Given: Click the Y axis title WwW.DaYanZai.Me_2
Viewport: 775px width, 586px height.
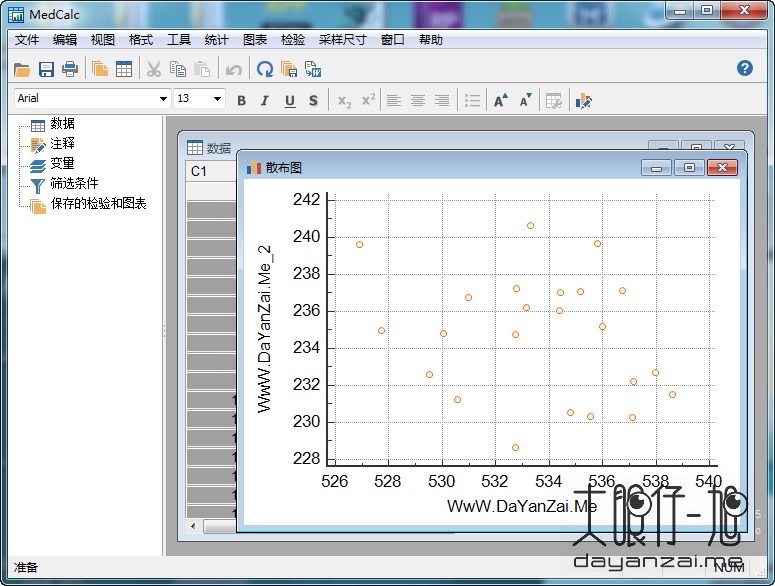Looking at the screenshot, I should [265, 329].
